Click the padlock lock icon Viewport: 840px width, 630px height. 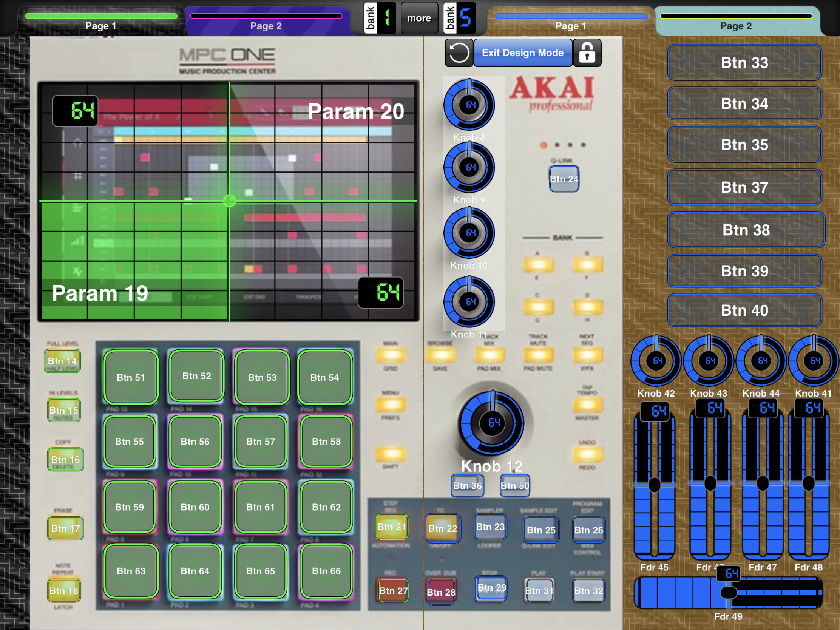click(587, 53)
